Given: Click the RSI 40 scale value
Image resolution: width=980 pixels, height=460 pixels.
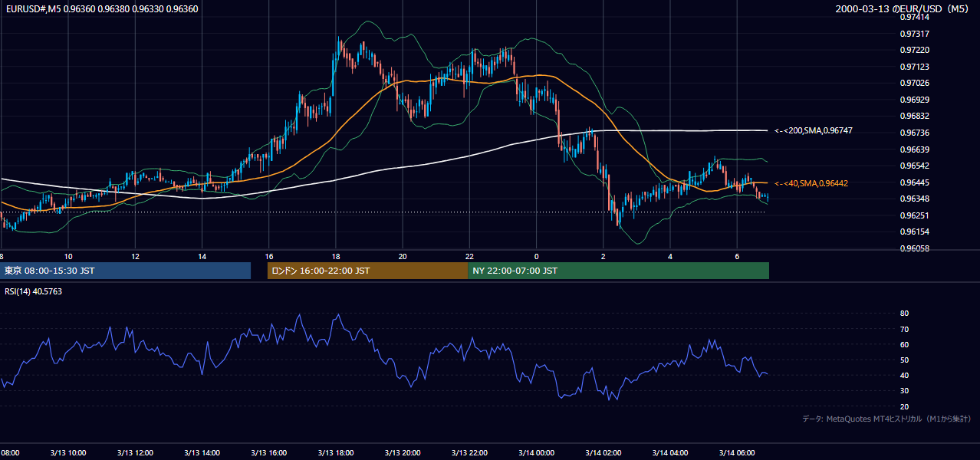Looking at the screenshot, I should tap(905, 375).
